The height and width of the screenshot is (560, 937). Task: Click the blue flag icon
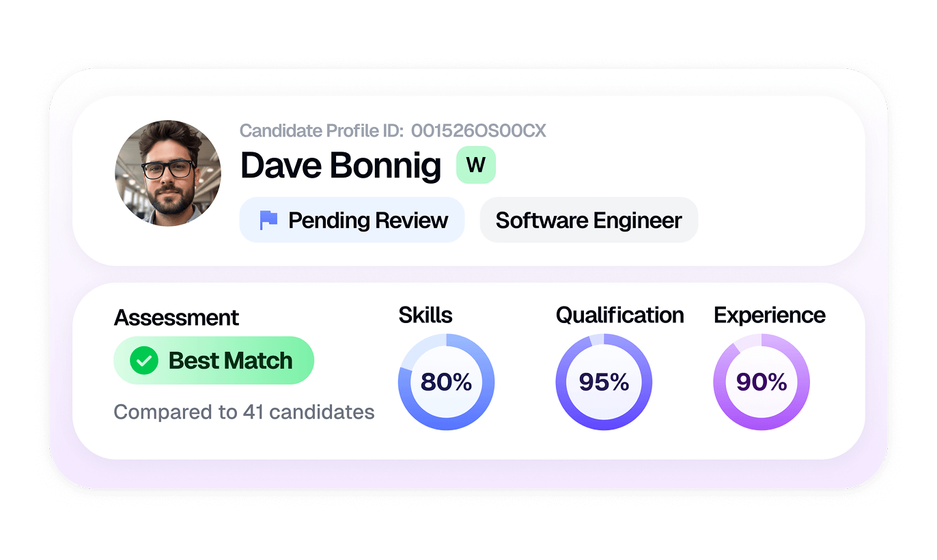268,221
